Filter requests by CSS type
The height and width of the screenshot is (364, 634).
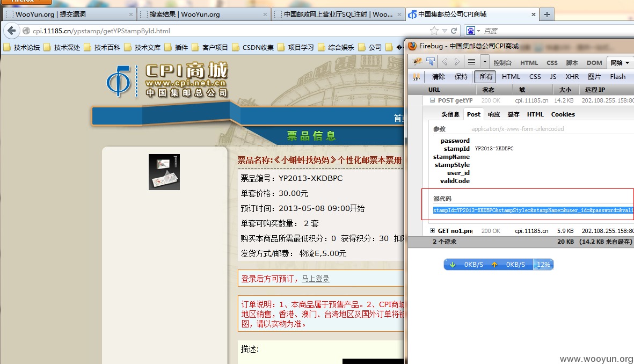point(535,77)
